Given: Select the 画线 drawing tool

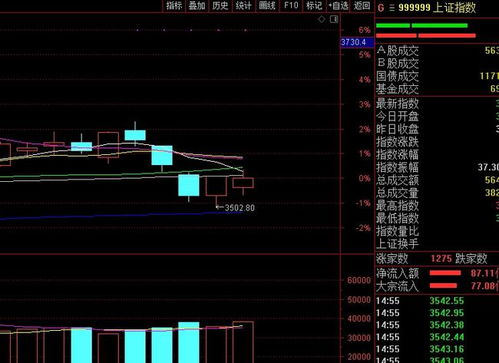Looking at the screenshot, I should 267,6.
